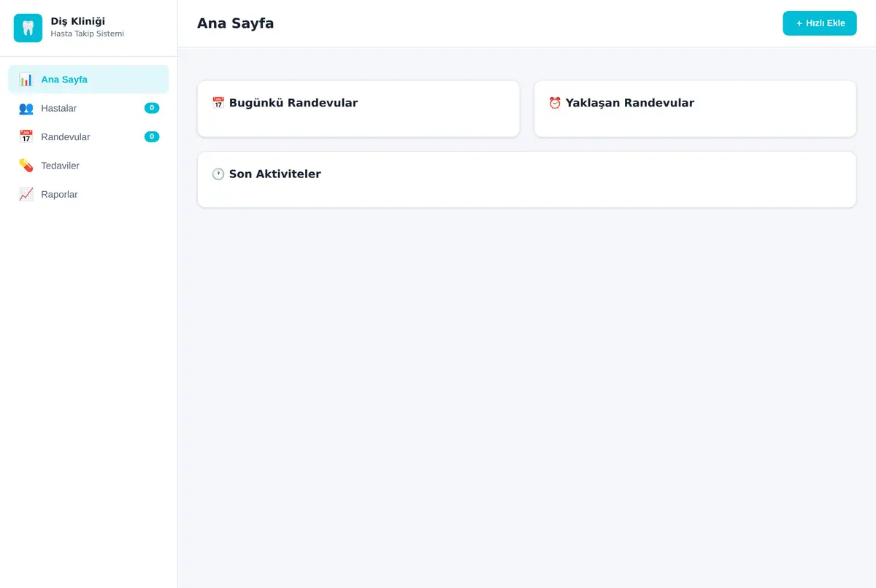Click the Ana Sayfa page heading
This screenshot has height=588, width=876.
tap(236, 23)
